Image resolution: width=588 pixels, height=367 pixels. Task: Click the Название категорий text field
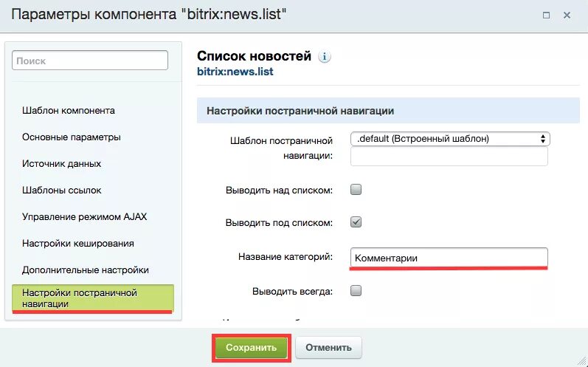click(x=449, y=258)
